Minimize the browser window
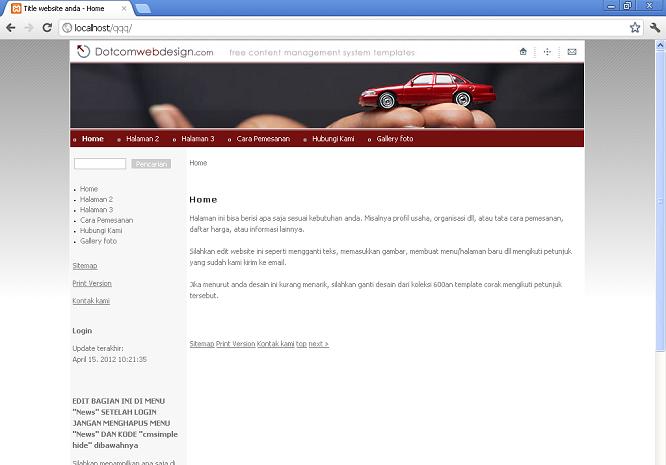 click(x=611, y=6)
